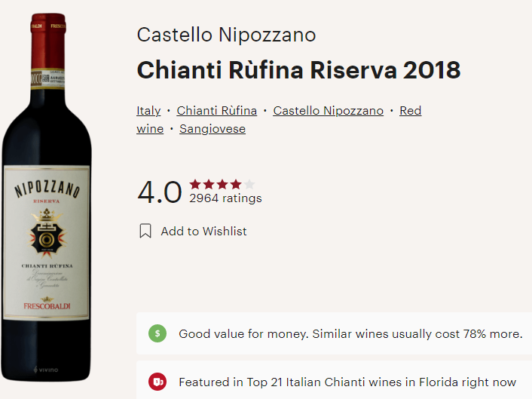532x399 pixels.
Task: Click the bookmark wishlist icon
Action: 145,231
